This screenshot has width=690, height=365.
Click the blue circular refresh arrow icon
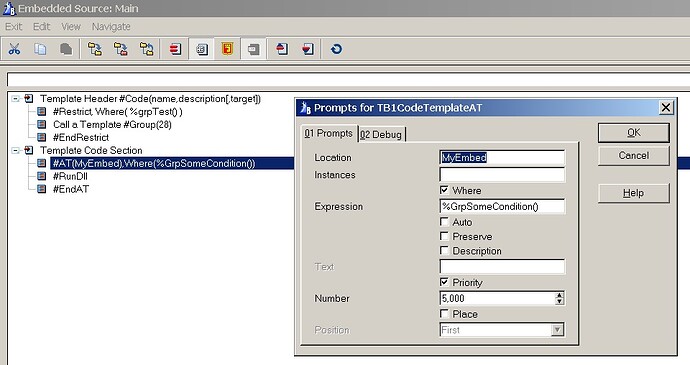[x=336, y=49]
